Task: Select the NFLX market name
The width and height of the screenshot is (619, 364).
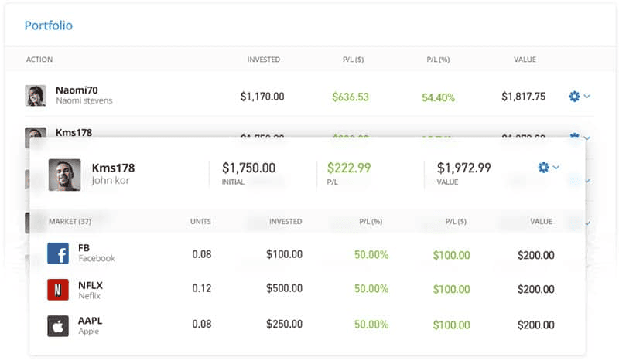Action: [91, 285]
